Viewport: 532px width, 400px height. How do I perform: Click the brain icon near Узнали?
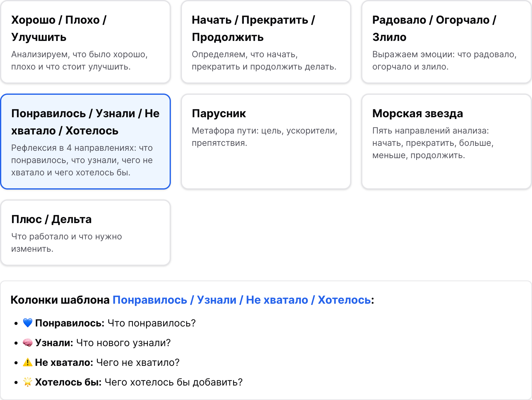[28, 342]
